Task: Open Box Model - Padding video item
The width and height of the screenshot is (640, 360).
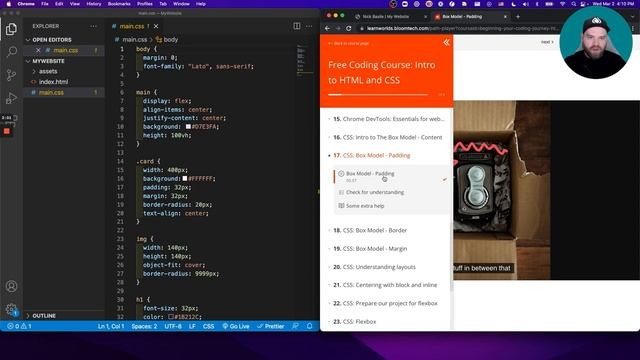Action: (370, 174)
